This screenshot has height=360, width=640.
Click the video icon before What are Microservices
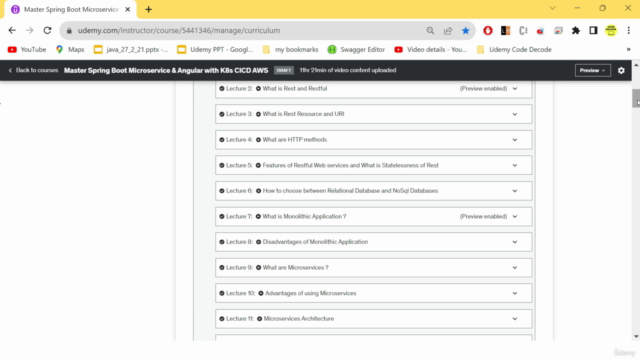point(258,268)
